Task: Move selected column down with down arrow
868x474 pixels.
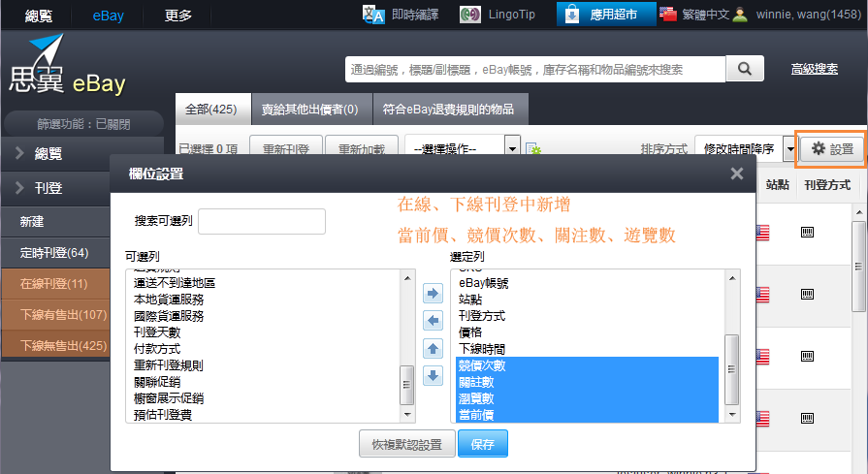Action: [x=433, y=375]
